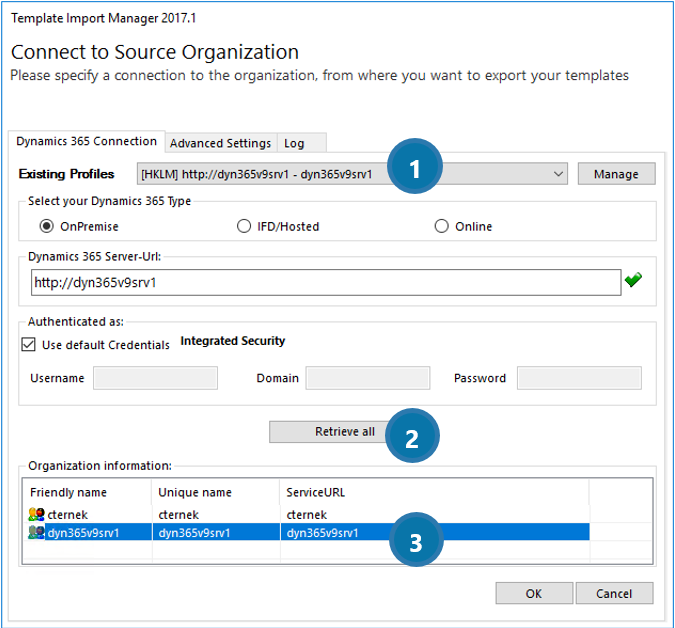Click the Dynamics 365 Server-Url field
675x628 pixels.
(326, 282)
